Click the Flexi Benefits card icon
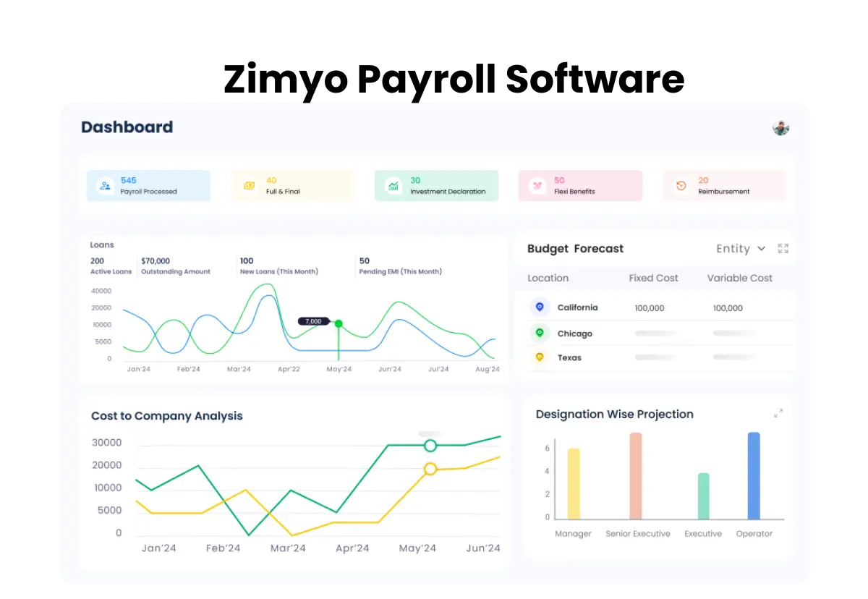Screen dimensions: 868x599 [537, 186]
